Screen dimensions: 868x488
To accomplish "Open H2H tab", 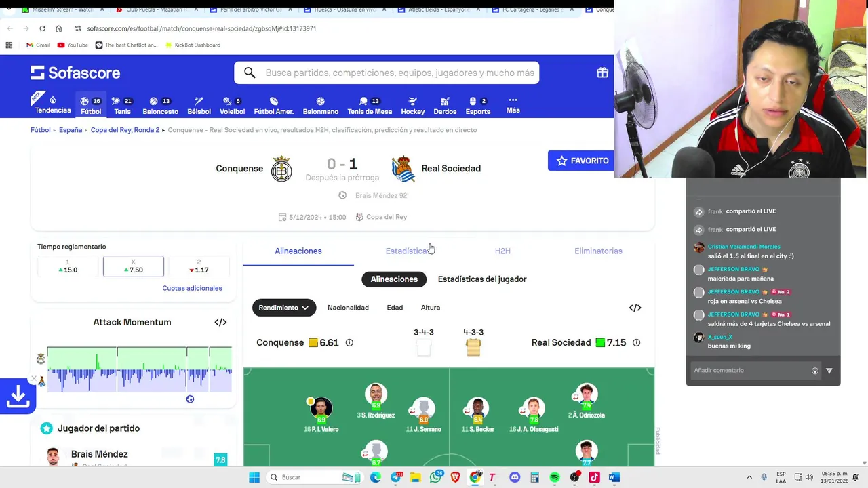I will 502,251.
